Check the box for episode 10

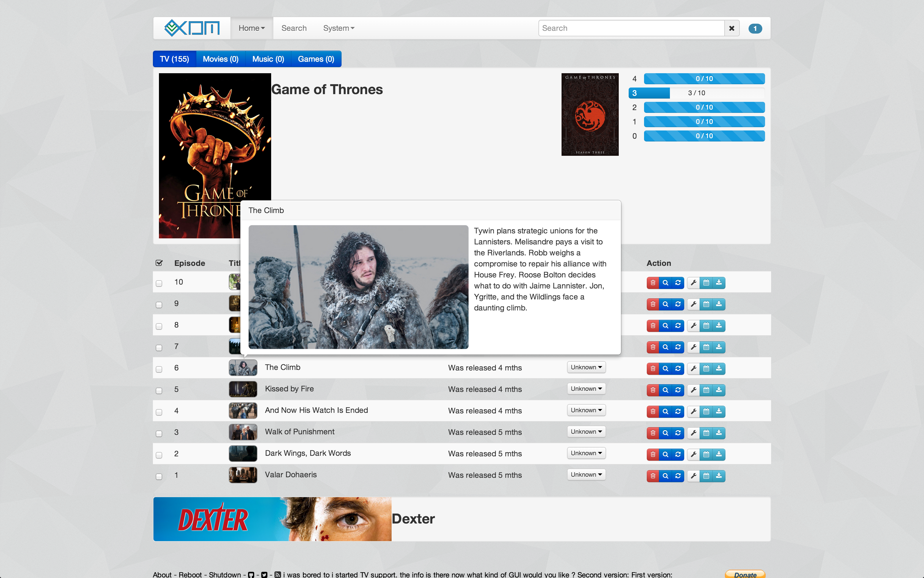(159, 283)
